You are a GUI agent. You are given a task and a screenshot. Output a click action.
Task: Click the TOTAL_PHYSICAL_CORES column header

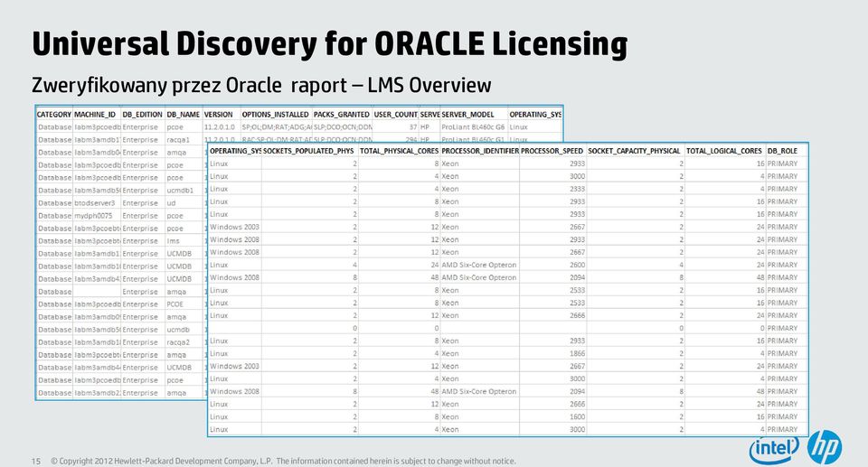click(399, 151)
